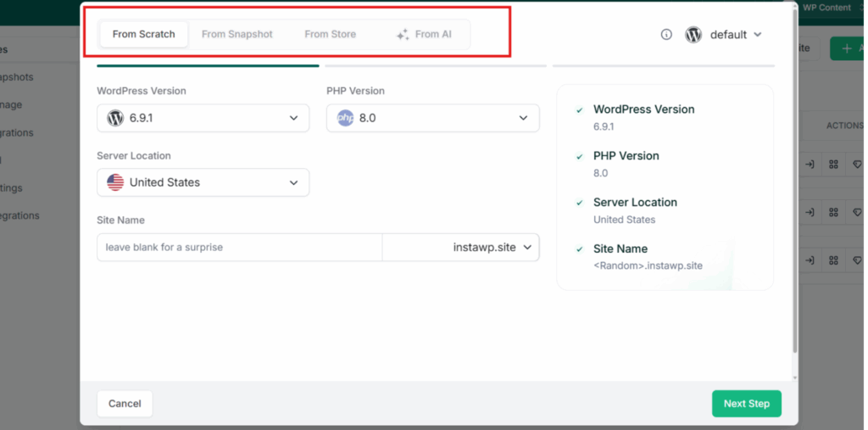Viewport: 868px width, 430px height.
Task: Click the grid icon in middle site row
Action: (x=834, y=212)
